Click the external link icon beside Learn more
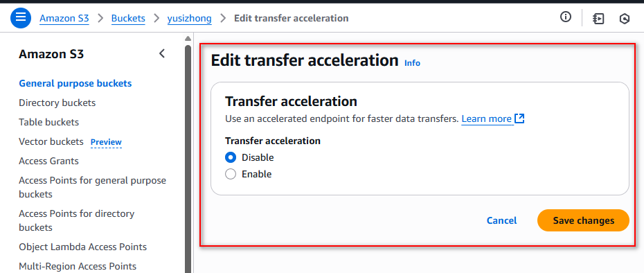The width and height of the screenshot is (644, 273). (519, 118)
